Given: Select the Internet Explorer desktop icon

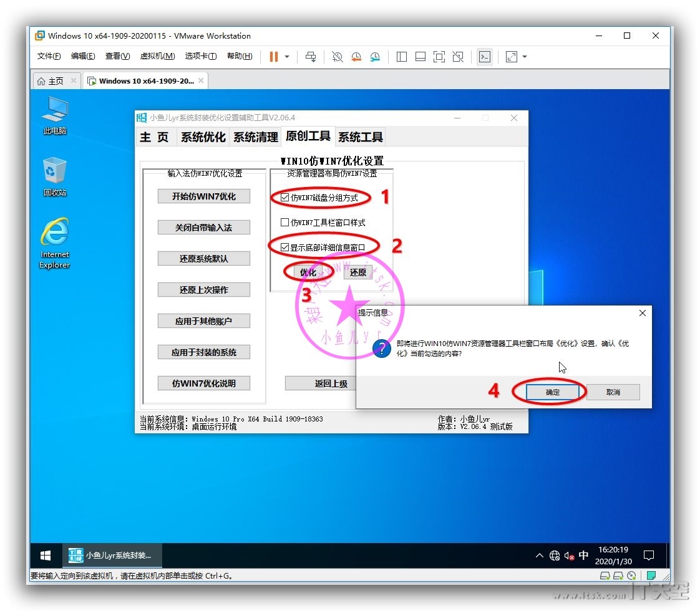Looking at the screenshot, I should pos(54,244).
